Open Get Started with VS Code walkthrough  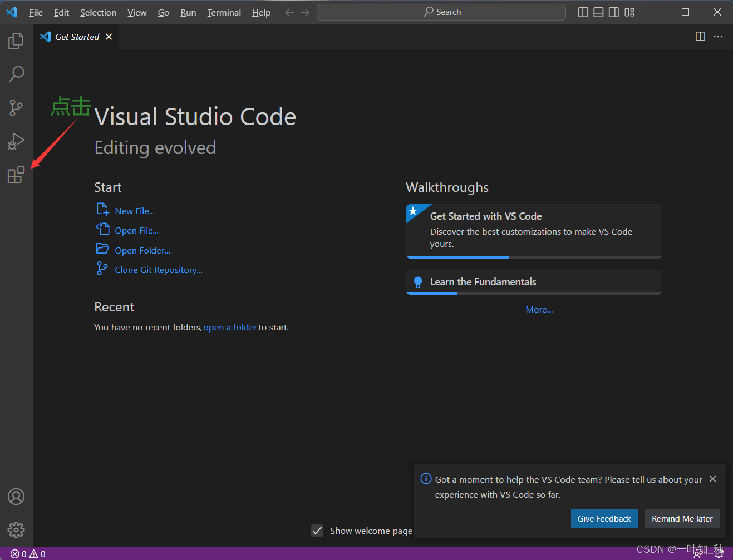(x=534, y=231)
